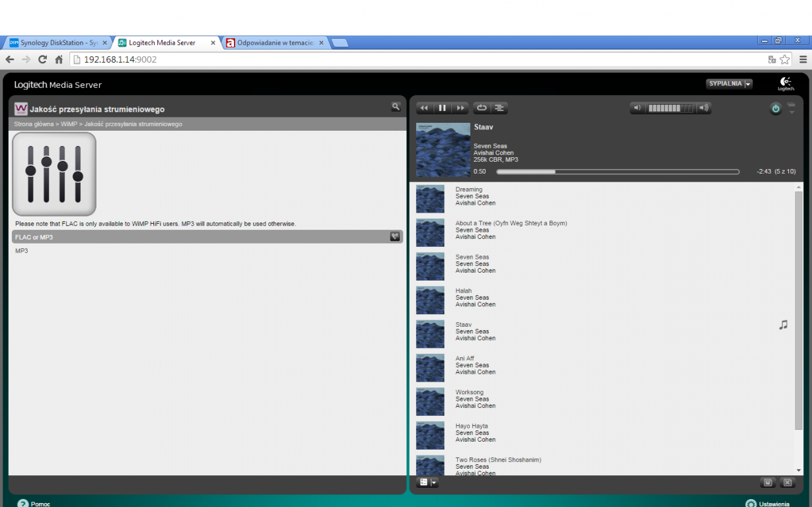Lower volume with the quiet speaker icon
The image size is (812, 507).
click(x=638, y=108)
